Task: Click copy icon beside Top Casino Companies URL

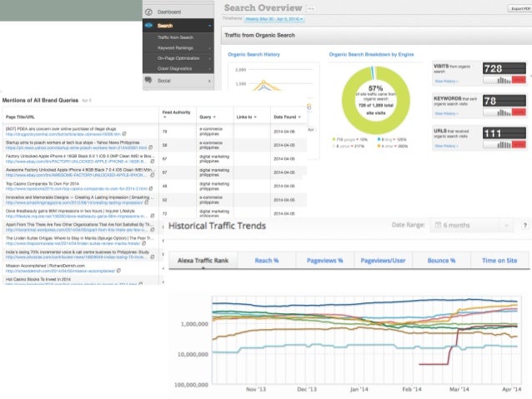Action: point(151,188)
